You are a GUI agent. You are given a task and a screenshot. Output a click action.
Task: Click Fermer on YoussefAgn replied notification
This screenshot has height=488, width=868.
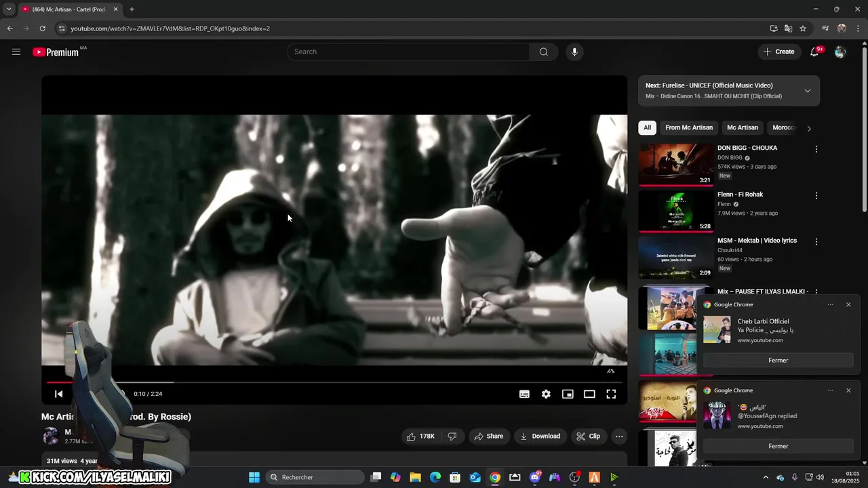tap(778, 447)
